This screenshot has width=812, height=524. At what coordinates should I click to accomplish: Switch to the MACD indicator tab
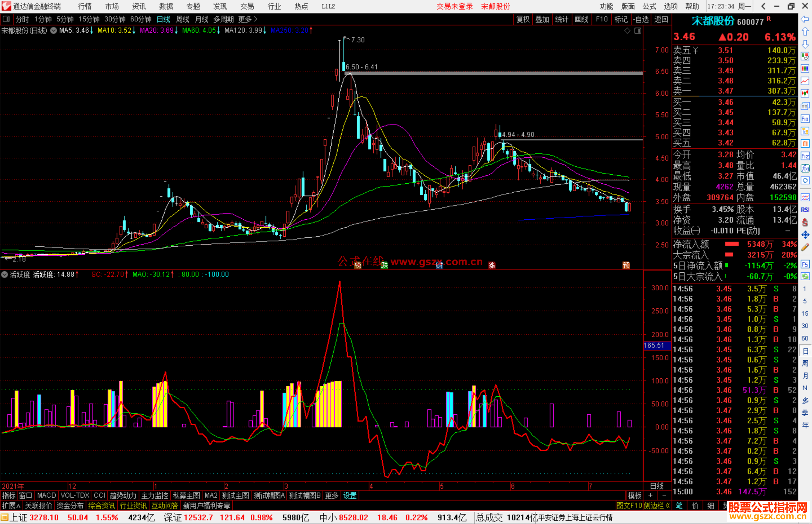[47, 495]
